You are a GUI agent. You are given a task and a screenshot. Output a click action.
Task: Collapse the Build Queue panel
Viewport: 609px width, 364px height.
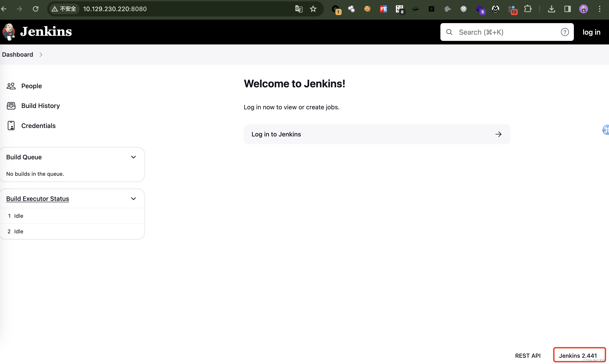pyautogui.click(x=133, y=157)
